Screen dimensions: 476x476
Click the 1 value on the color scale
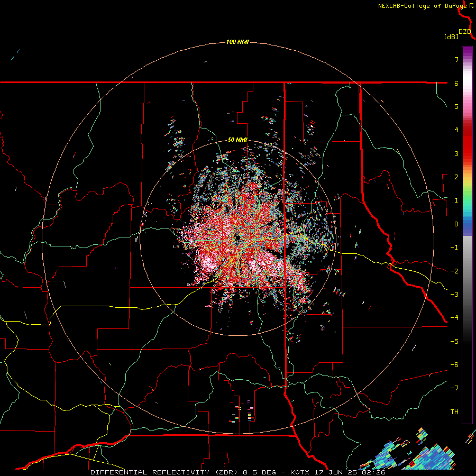(x=456, y=200)
